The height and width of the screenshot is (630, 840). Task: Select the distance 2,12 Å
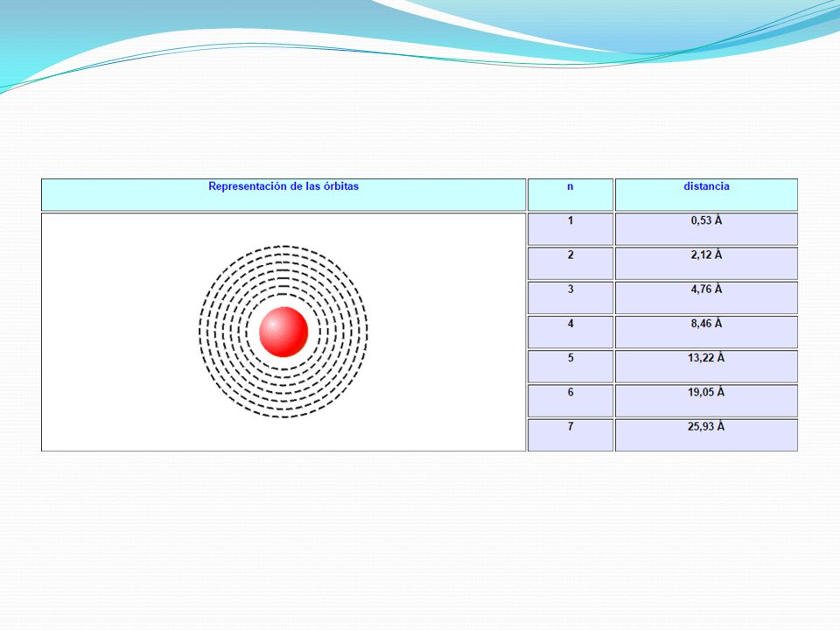(x=706, y=263)
